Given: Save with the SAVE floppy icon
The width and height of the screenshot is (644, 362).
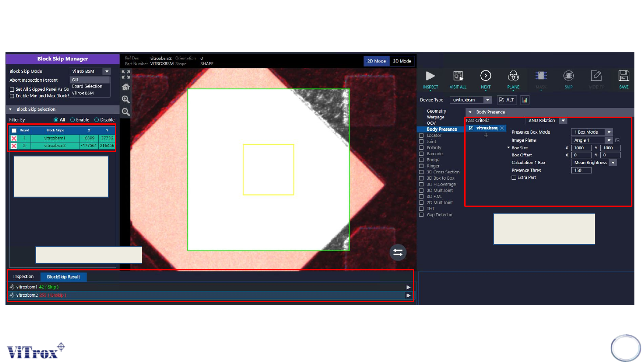Looking at the screenshot, I should [624, 76].
